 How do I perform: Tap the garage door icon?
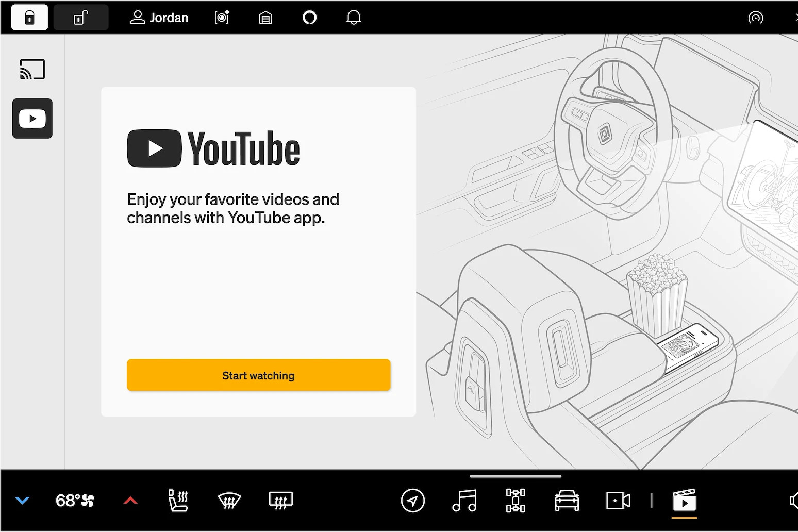265,18
